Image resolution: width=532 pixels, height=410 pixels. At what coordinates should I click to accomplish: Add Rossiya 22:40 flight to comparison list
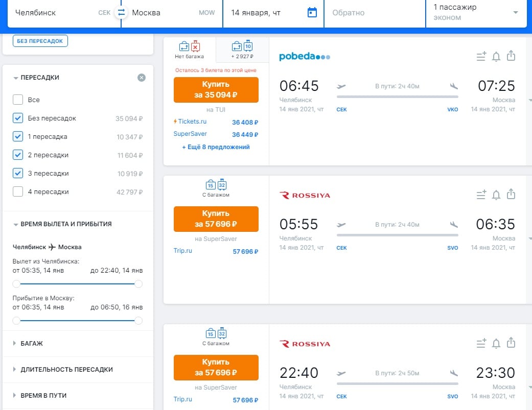[x=481, y=343]
